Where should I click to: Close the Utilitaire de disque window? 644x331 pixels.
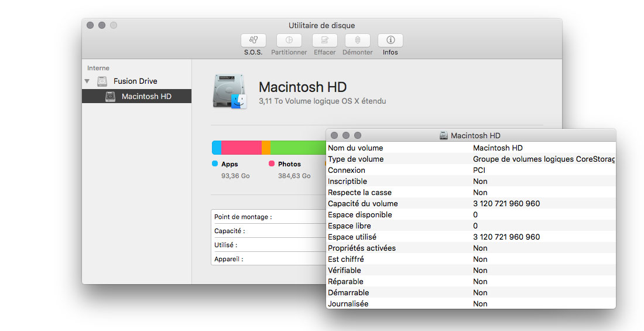(90, 25)
